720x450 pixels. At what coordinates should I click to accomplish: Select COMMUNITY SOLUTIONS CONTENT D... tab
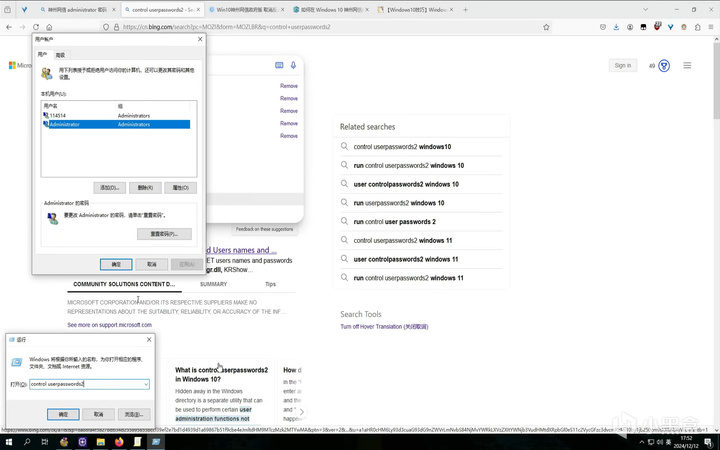(124, 284)
